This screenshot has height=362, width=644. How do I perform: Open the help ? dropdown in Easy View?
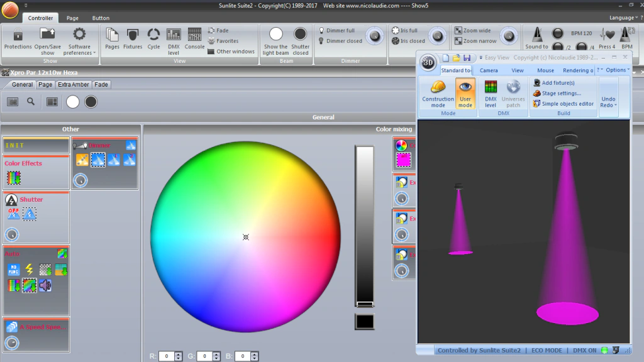599,70
